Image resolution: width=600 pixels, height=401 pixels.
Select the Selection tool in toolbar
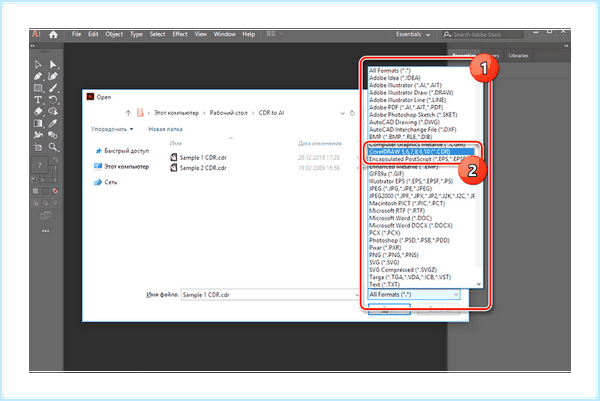[x=38, y=64]
